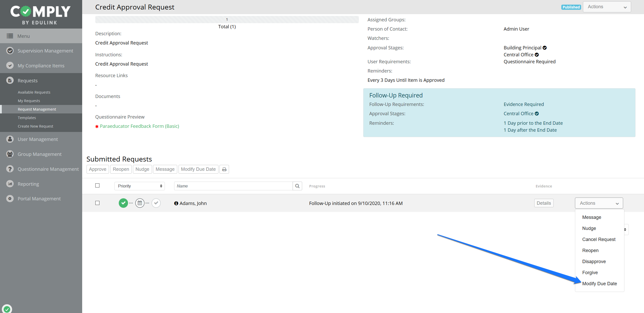The image size is (644, 313).
Task: Expand the top Actions dropdown
Action: [x=607, y=7]
